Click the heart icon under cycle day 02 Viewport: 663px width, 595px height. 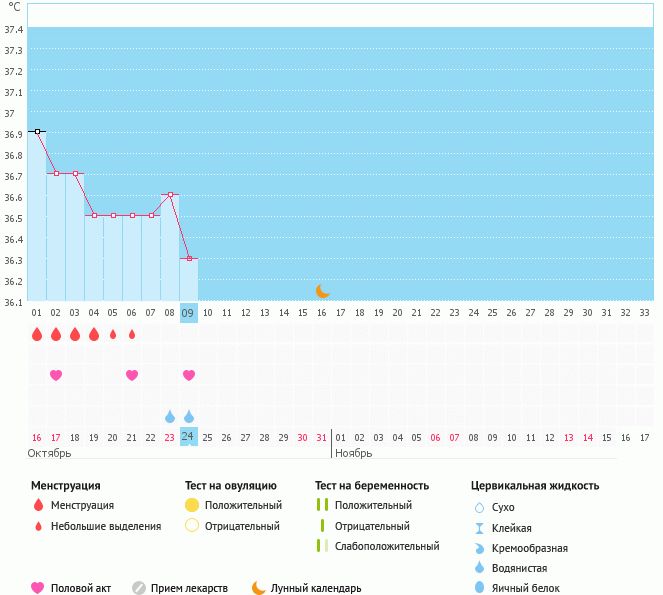click(x=56, y=375)
